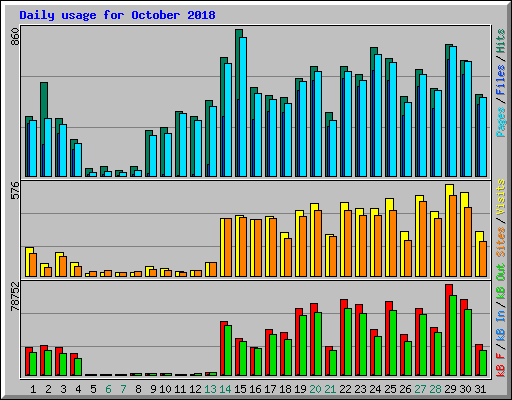The image size is (512, 400).
Task: Click day label "26" on the x-axis
Action: click(405, 389)
